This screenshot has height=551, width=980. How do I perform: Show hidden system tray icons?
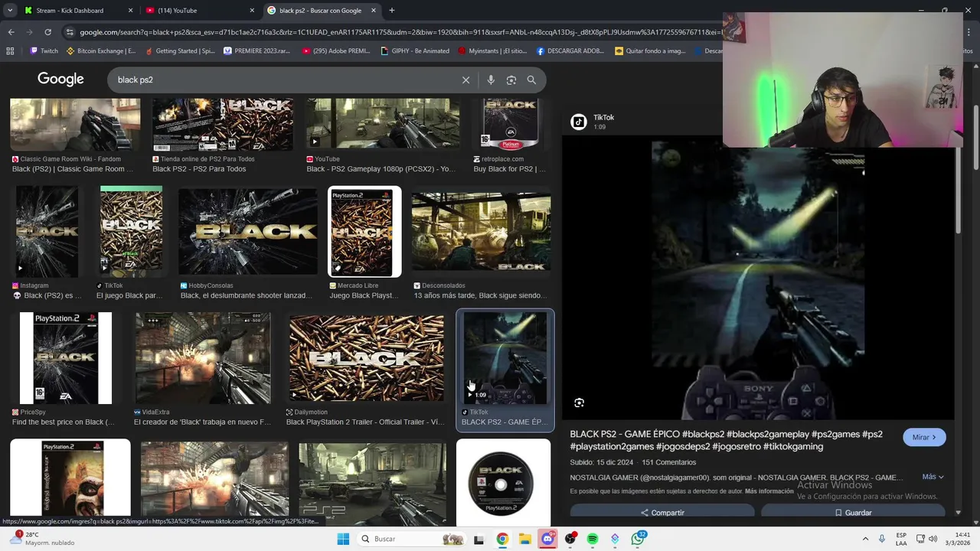(x=864, y=539)
